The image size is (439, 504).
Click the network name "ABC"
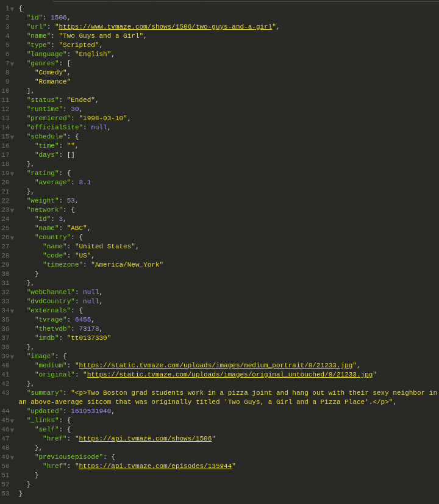pos(77,228)
